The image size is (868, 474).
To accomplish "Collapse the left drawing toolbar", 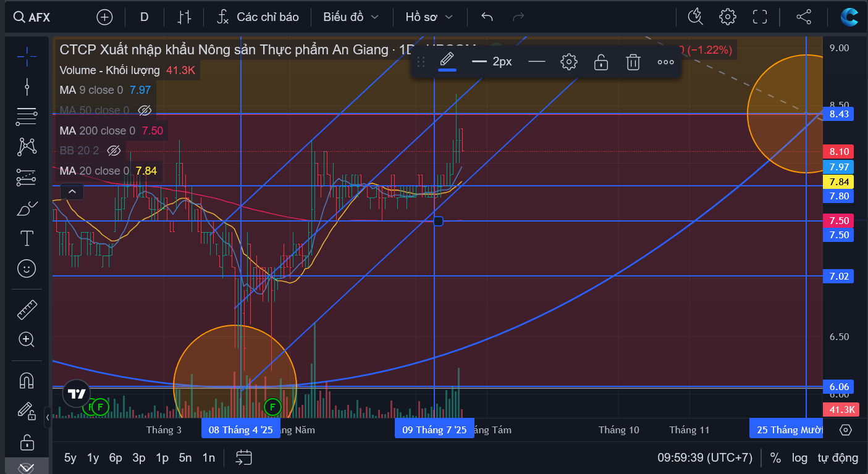I will point(48,417).
